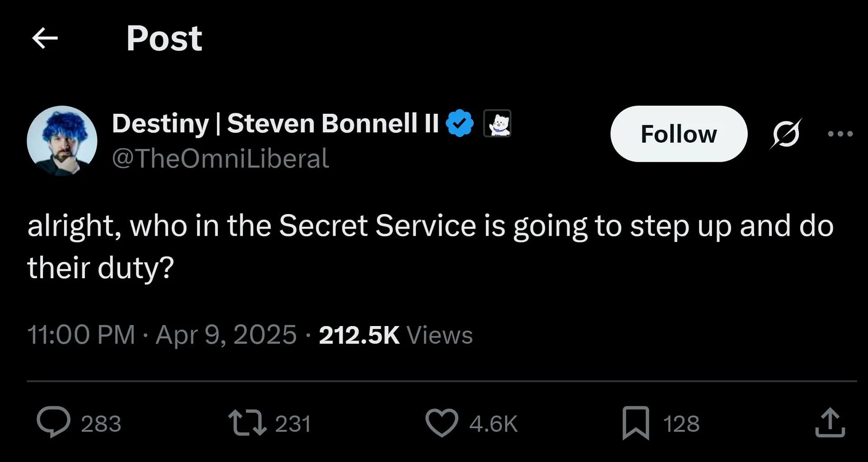Image resolution: width=868 pixels, height=462 pixels.
Task: Share the post via upload icon
Action: pyautogui.click(x=830, y=423)
